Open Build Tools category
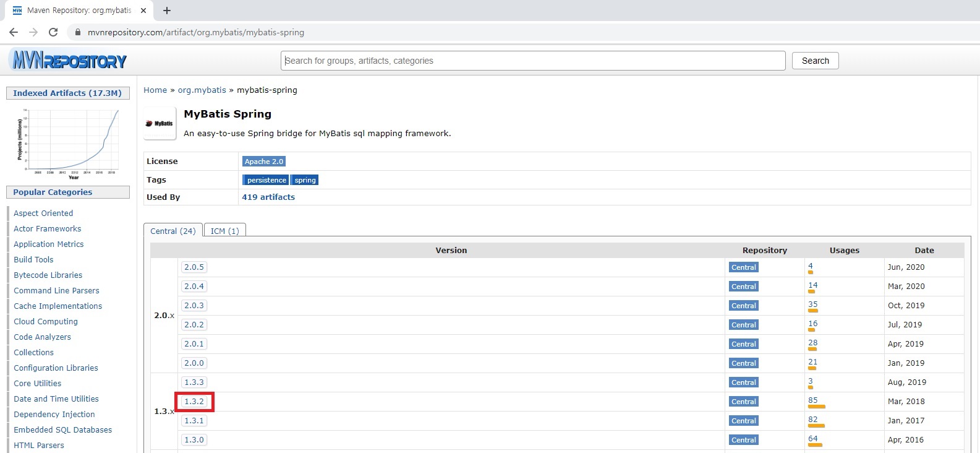The width and height of the screenshot is (980, 453). click(33, 260)
